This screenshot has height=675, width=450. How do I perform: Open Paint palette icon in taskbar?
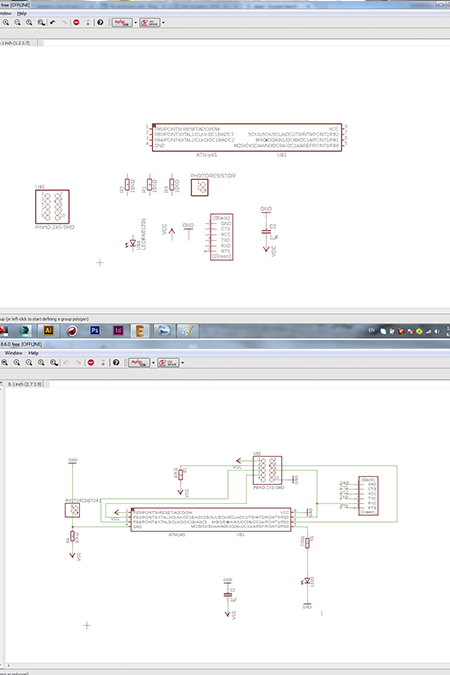(x=187, y=330)
